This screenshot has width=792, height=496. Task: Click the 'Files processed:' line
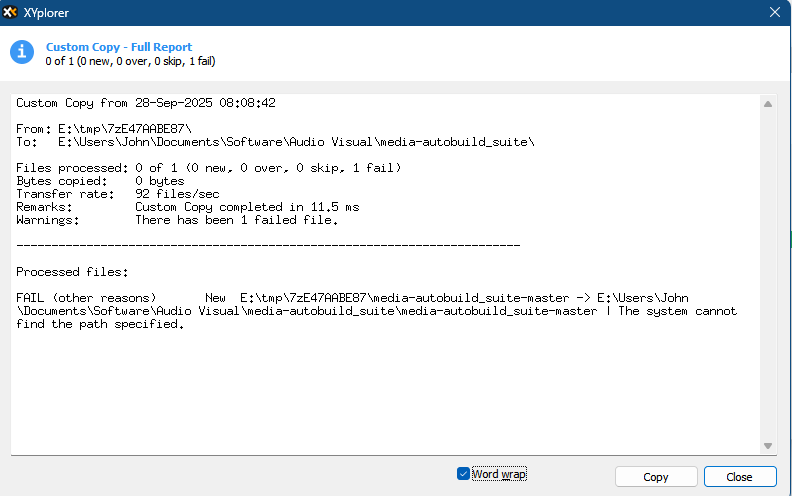click(x=209, y=168)
